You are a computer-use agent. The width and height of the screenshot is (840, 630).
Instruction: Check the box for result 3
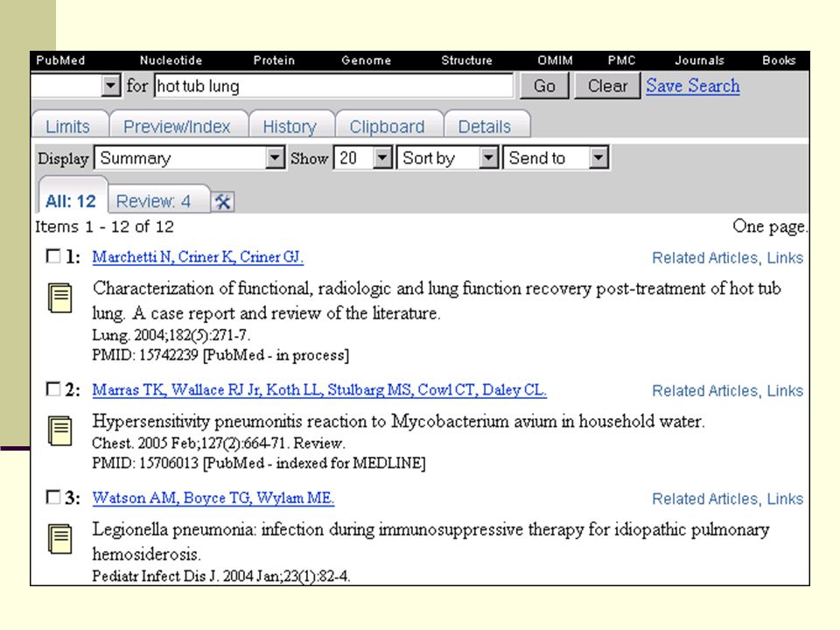tap(53, 497)
